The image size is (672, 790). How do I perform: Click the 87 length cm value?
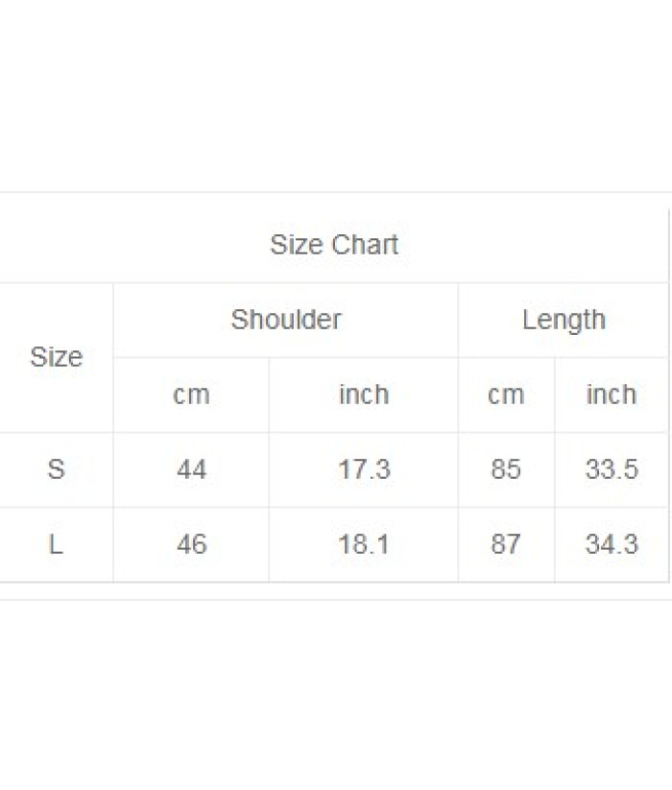tap(506, 544)
